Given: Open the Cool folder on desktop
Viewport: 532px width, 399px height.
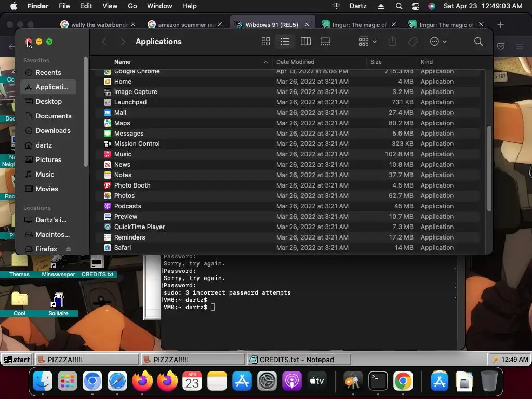Looking at the screenshot, I should [x=19, y=303].
